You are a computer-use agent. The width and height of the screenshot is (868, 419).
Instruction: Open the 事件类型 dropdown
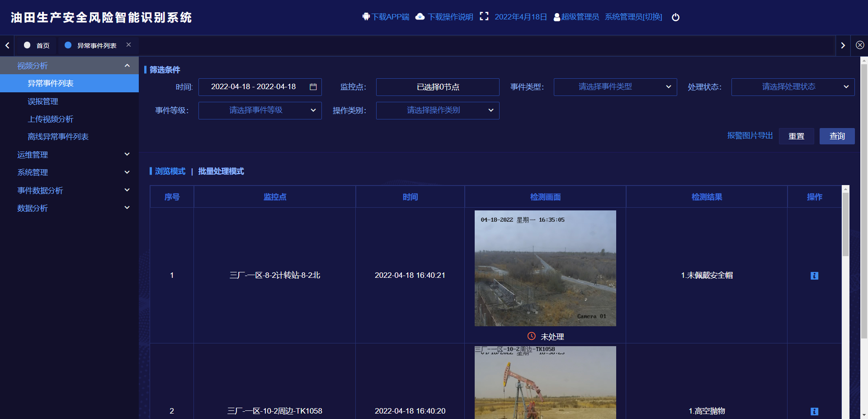click(x=615, y=87)
